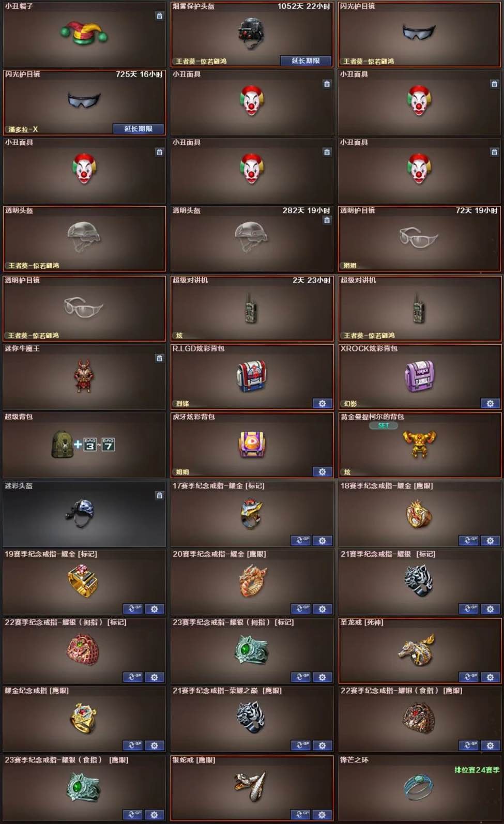Screen dimensions: 504x824
Task: Open settings gear on R.LGD炫彩背包
Action: [322, 403]
